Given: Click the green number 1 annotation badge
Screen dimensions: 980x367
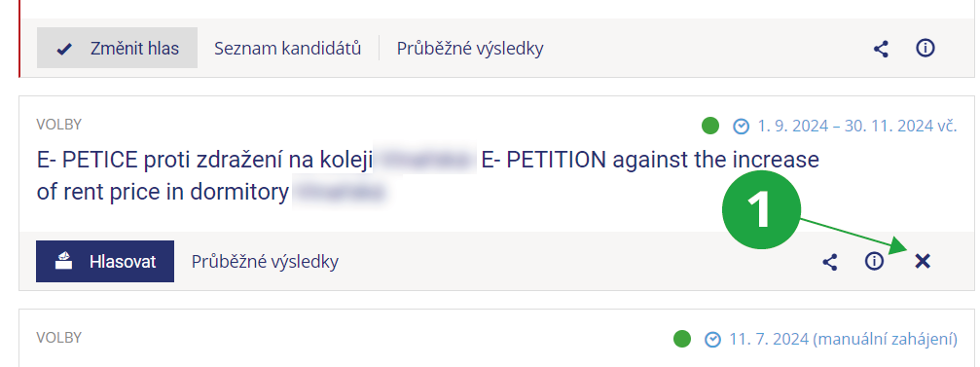Looking at the screenshot, I should (761, 210).
